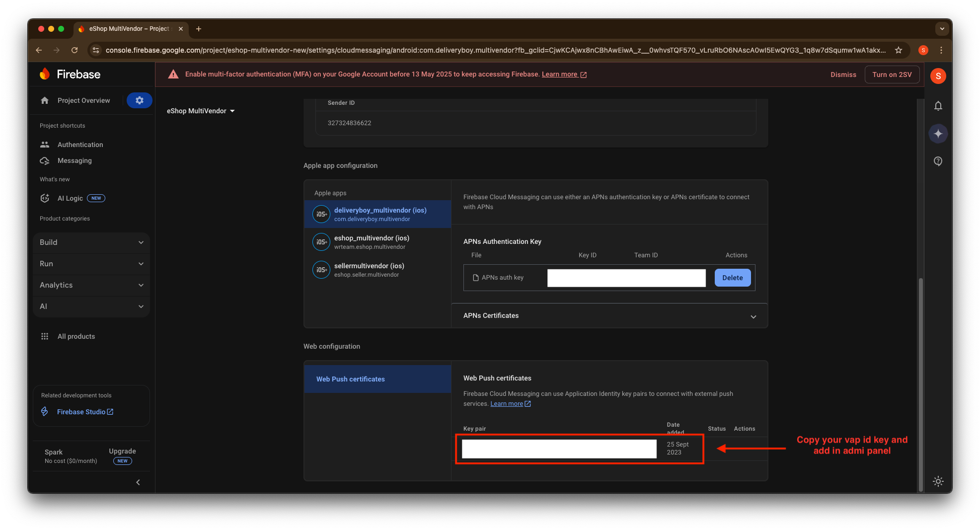Bookmark this page with star icon

point(898,50)
